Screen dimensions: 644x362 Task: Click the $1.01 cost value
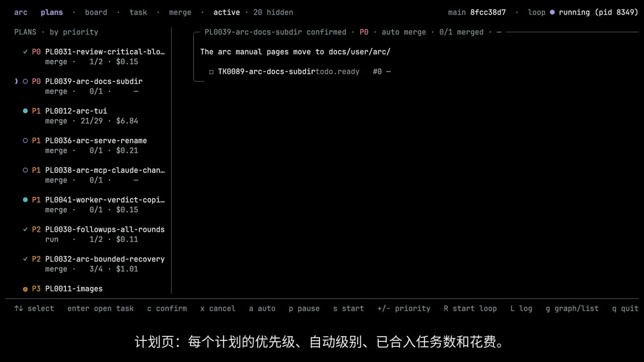[x=127, y=269]
